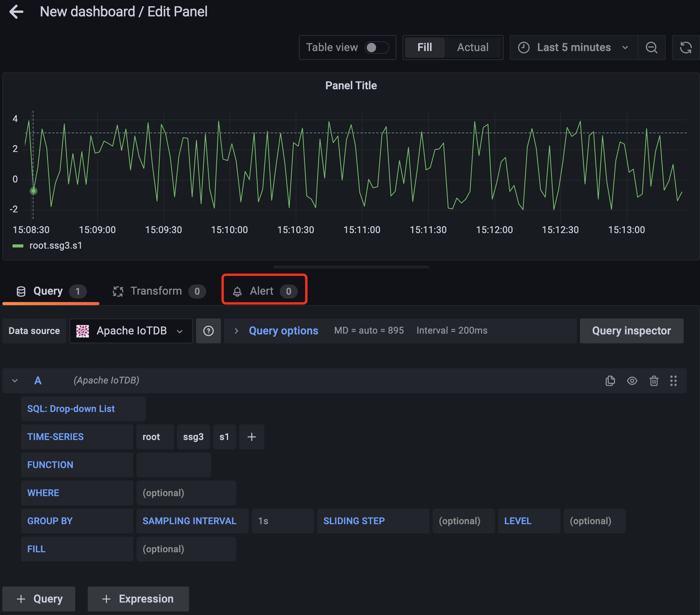Click the back arrow to exit Edit Panel

(x=16, y=12)
